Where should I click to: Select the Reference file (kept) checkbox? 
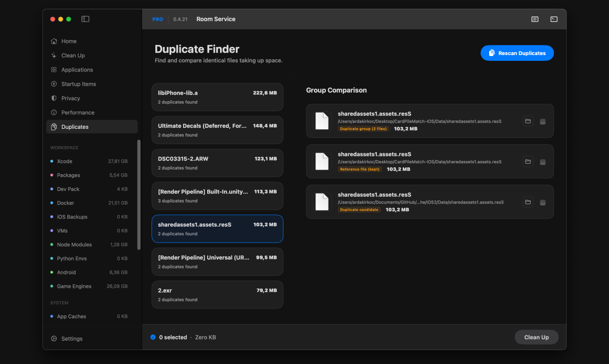[543, 162]
